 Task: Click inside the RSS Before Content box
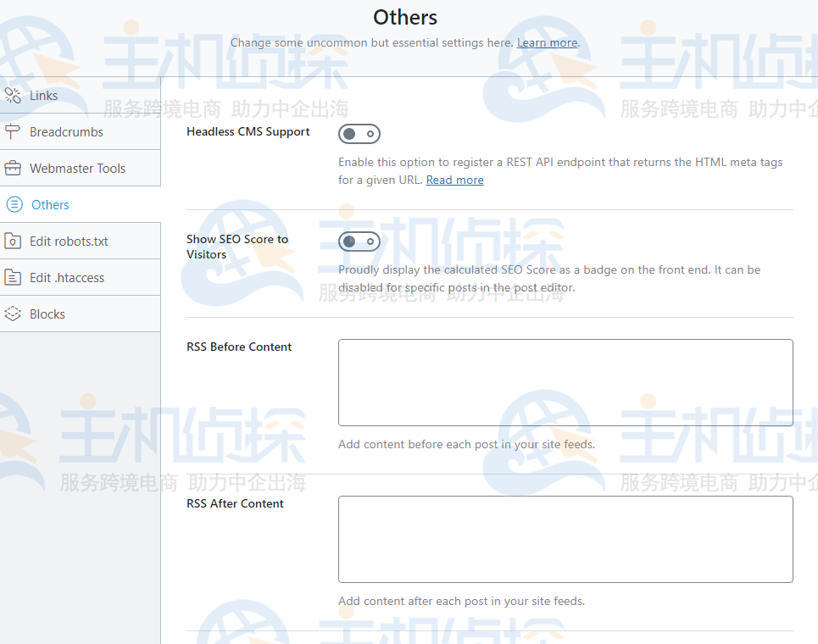click(x=565, y=381)
